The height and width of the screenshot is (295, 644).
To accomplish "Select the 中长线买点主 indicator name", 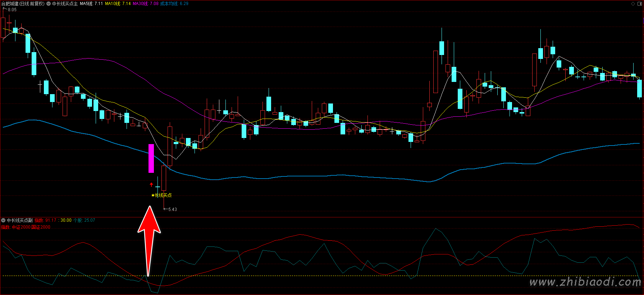I will [65, 4].
